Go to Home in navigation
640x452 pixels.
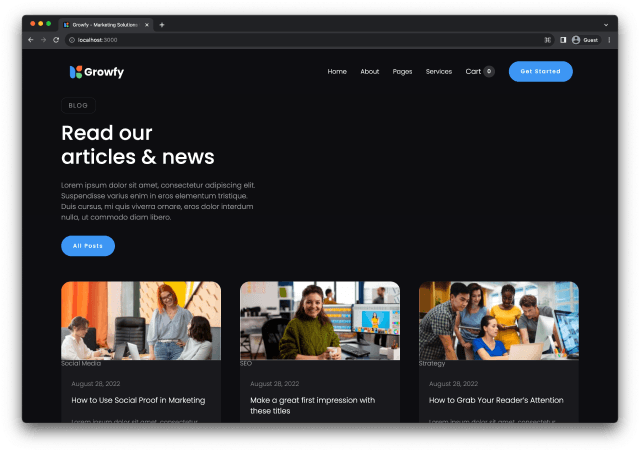[x=337, y=72]
